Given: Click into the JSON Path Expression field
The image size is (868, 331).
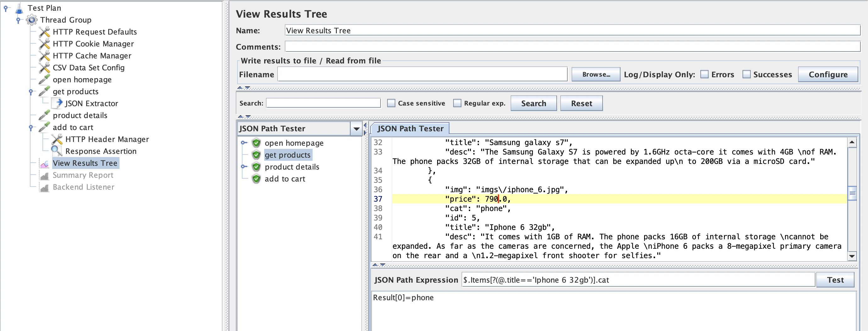Looking at the screenshot, I should coord(638,280).
